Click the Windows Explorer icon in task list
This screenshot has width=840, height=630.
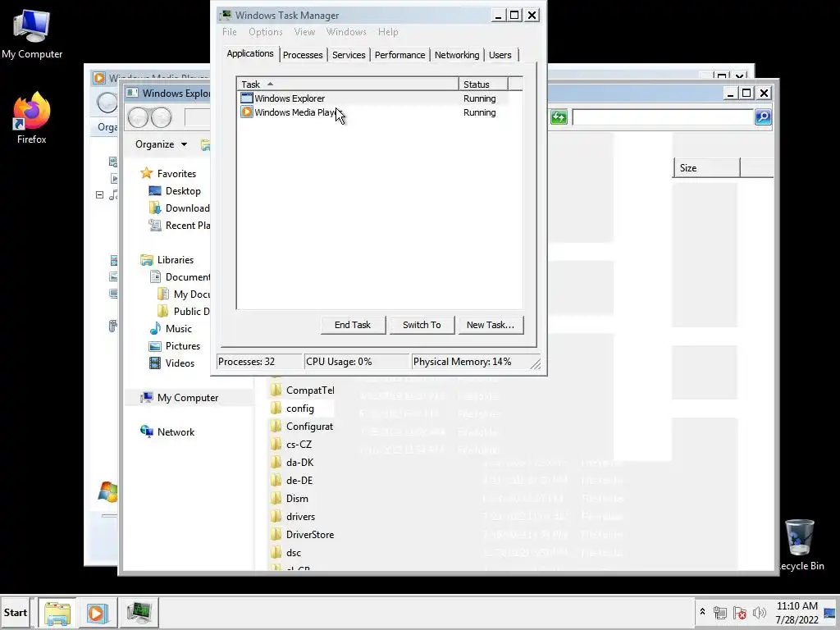[246, 98]
